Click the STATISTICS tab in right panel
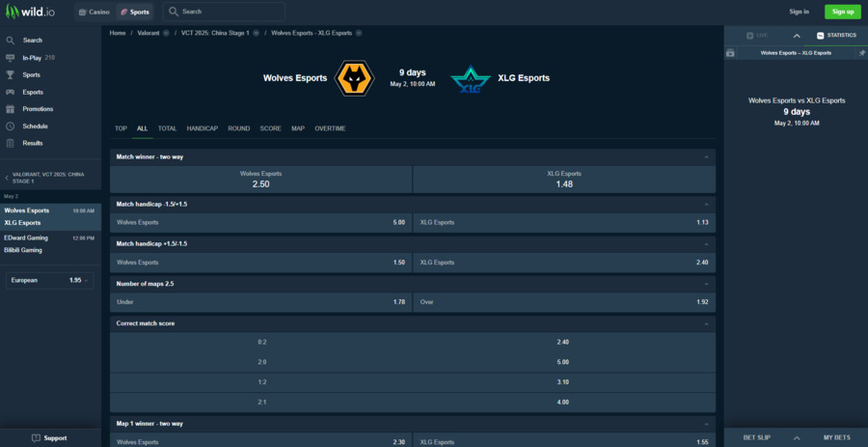Image resolution: width=868 pixels, height=447 pixels. point(836,36)
